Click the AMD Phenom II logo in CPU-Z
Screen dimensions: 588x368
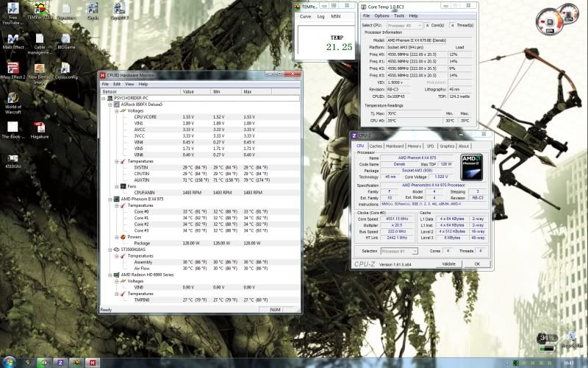click(471, 167)
